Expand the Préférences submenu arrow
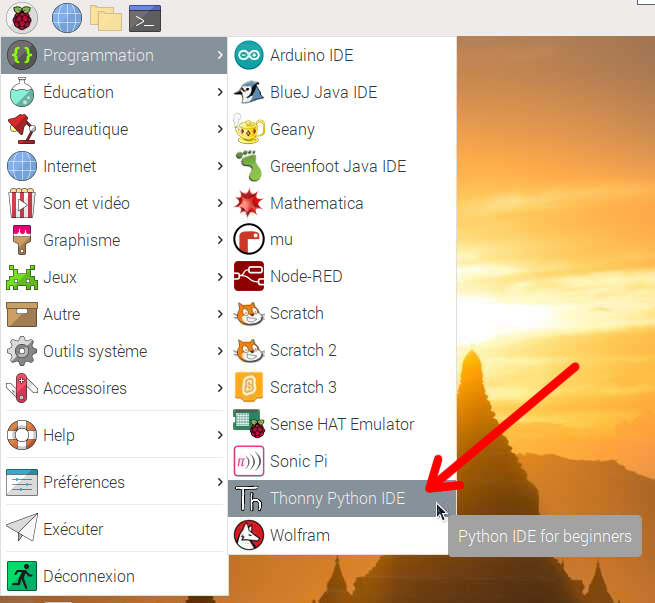This screenshot has height=603, width=655. tap(220, 482)
